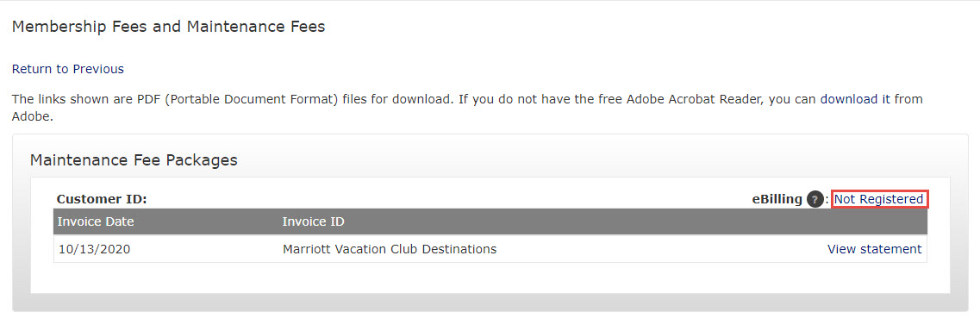Select the Invoice Date column header
Image resolution: width=980 pixels, height=318 pixels.
96,221
